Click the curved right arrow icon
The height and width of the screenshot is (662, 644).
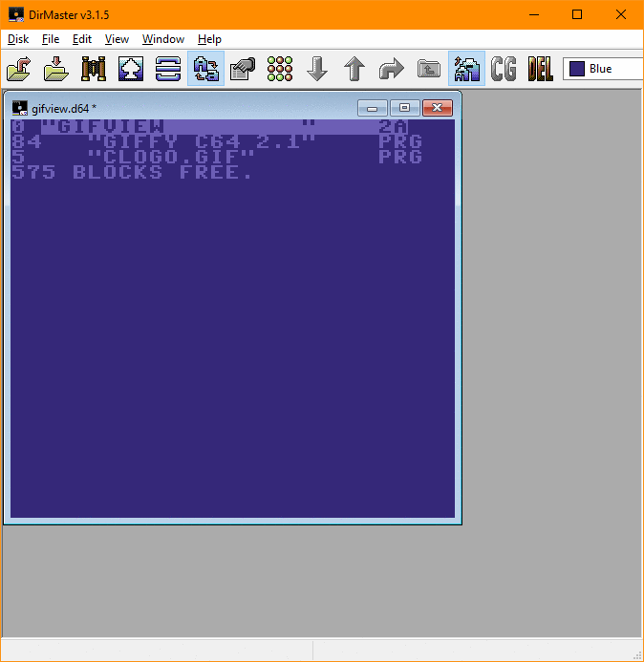click(392, 69)
